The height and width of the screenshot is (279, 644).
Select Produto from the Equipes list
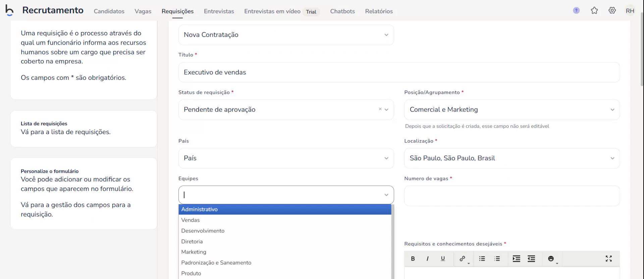(x=285, y=273)
